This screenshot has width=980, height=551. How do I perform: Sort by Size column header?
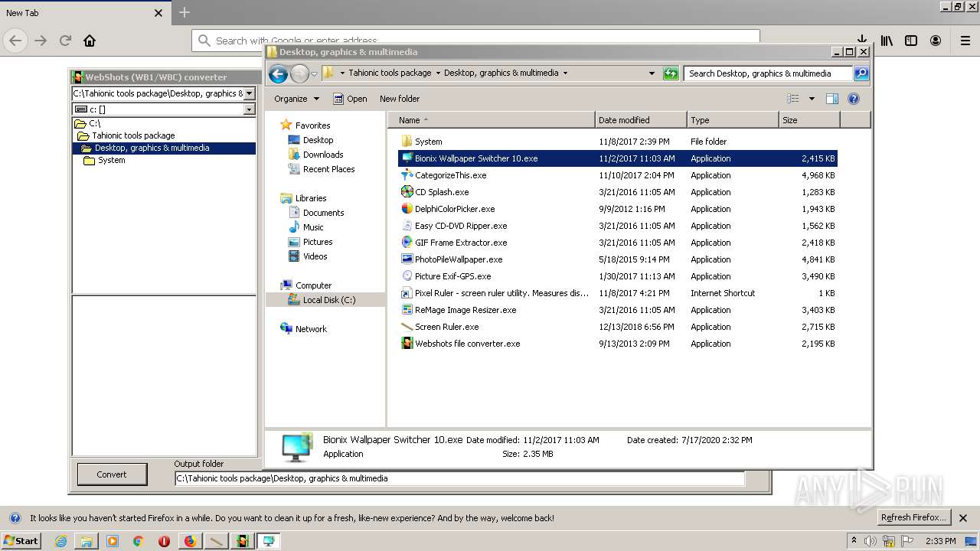coord(809,120)
